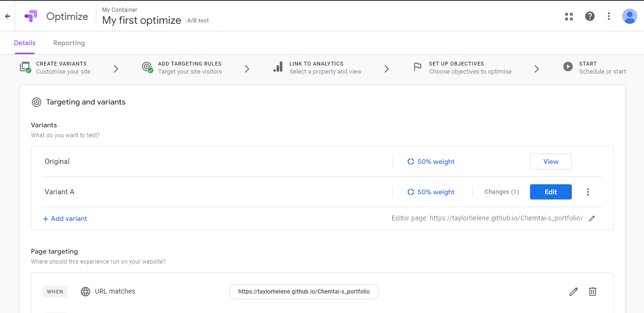Click chevron after Create Variants step

click(x=116, y=69)
